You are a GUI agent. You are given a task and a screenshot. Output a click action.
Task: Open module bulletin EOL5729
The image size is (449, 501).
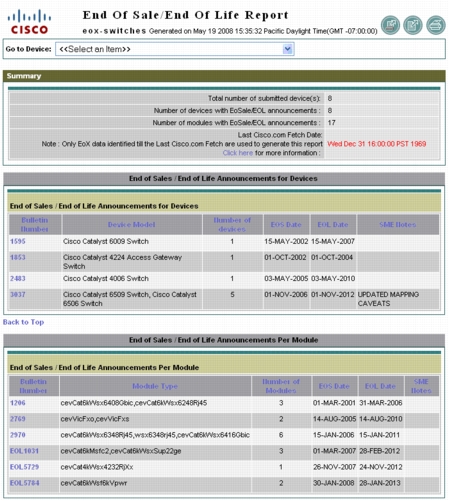click(24, 467)
